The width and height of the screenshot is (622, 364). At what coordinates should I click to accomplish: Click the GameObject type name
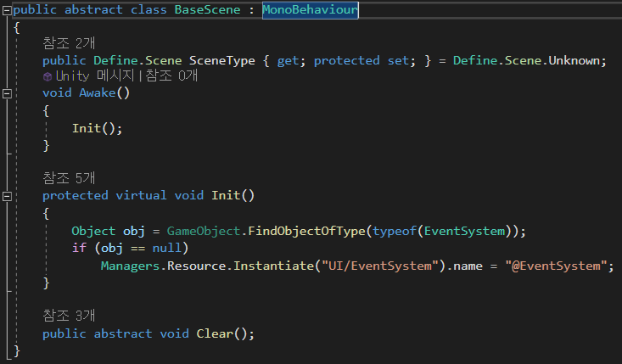204,231
